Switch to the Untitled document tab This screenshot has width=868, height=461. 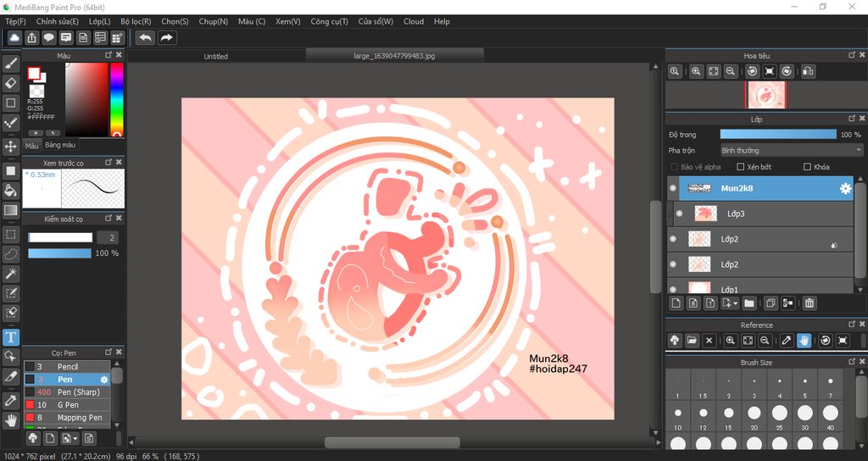(x=216, y=56)
